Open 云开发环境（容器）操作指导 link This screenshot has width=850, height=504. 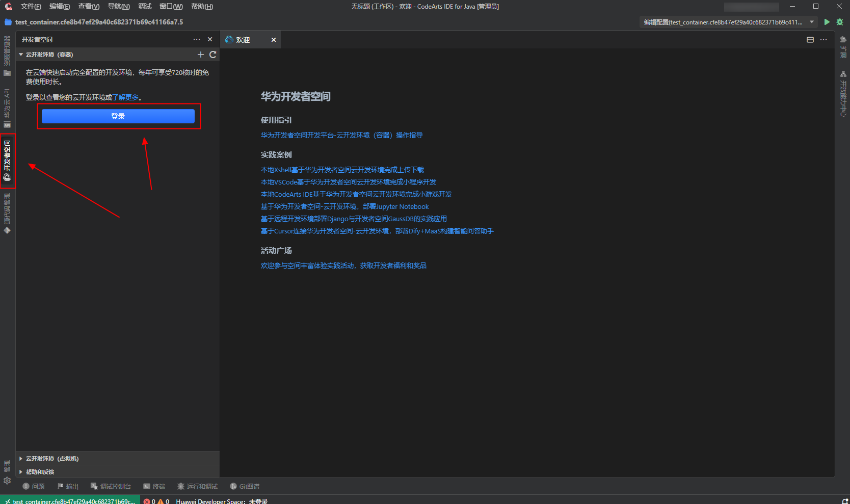click(341, 135)
